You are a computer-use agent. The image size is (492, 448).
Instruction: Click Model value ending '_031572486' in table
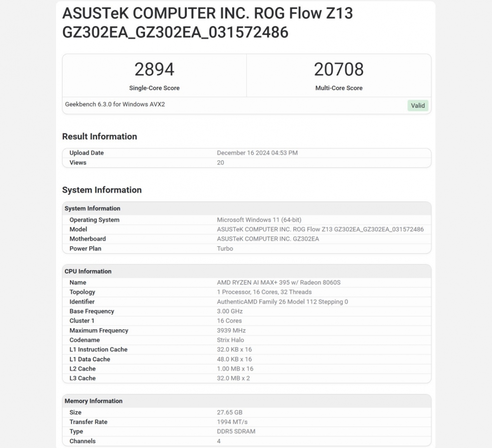[x=320, y=229]
